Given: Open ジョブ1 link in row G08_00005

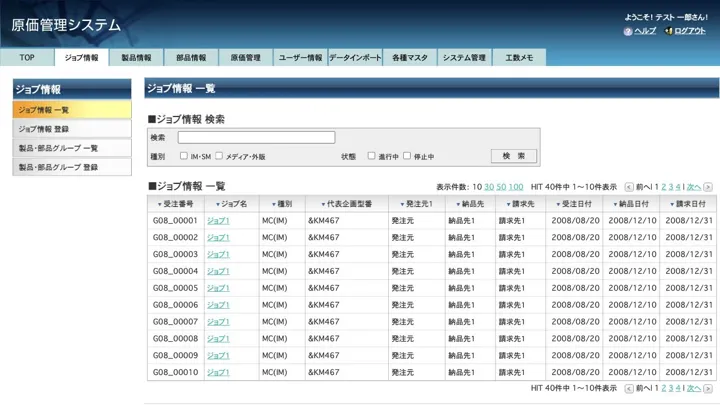Looking at the screenshot, I should pos(218,288).
